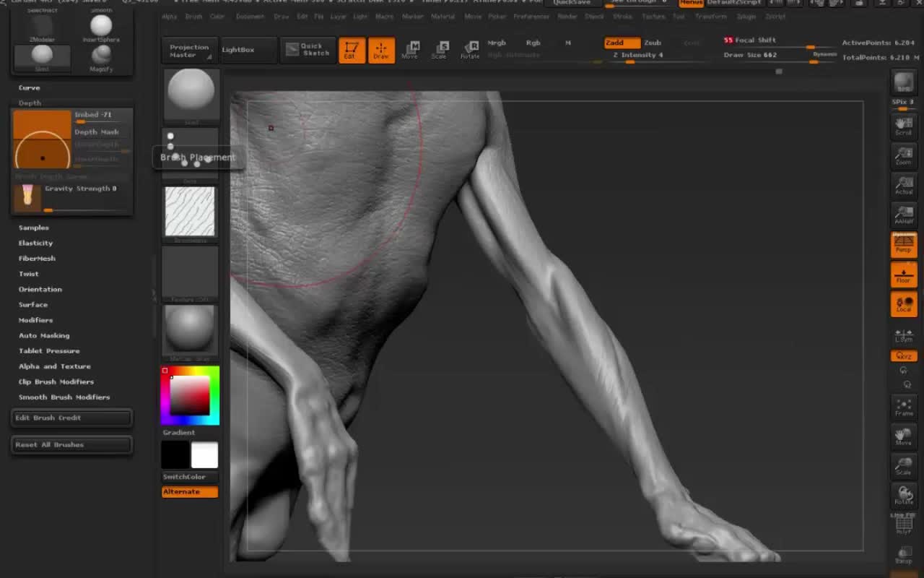Enable Rgb painting mode

[533, 43]
